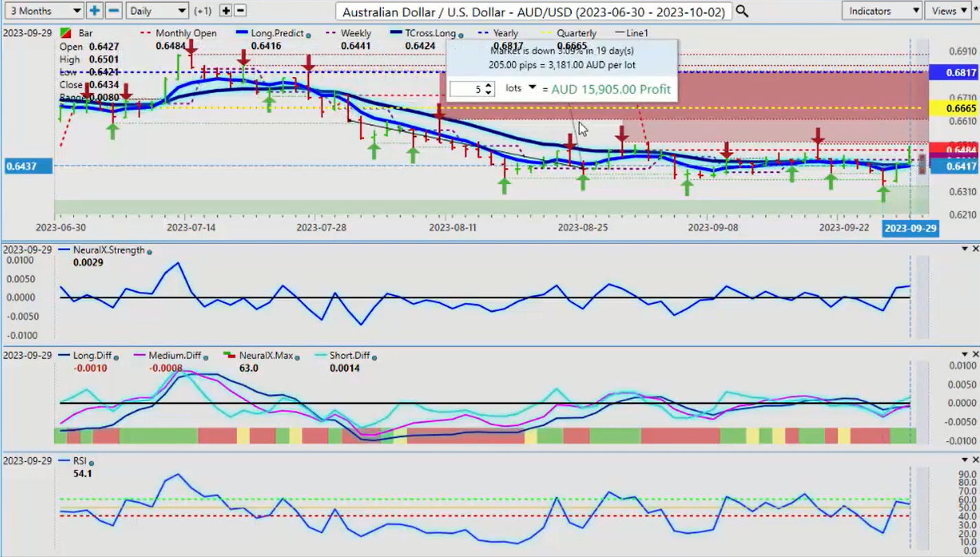Click Medium.Diff legend label
This screenshot has height=557, width=980.
point(175,355)
